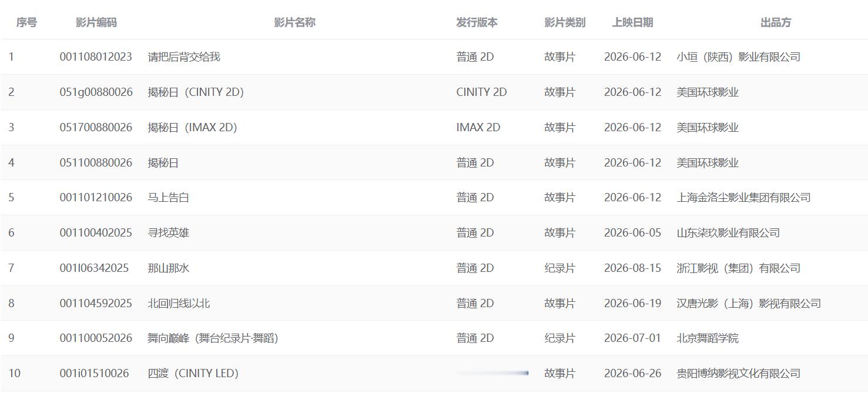Click producer 汉唐光影（上海）影视有限公司
The image size is (868, 396).
(x=749, y=304)
